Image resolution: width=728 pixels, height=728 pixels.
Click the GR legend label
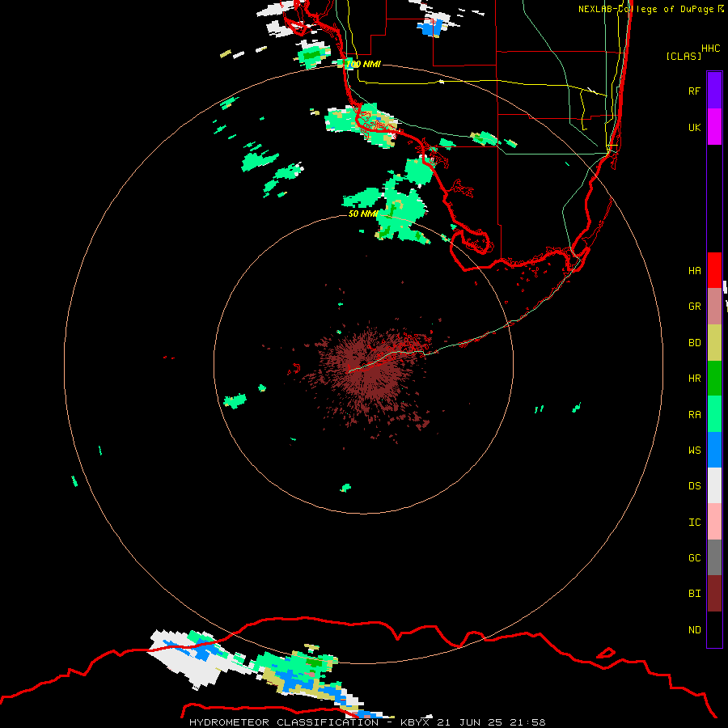[x=695, y=307]
